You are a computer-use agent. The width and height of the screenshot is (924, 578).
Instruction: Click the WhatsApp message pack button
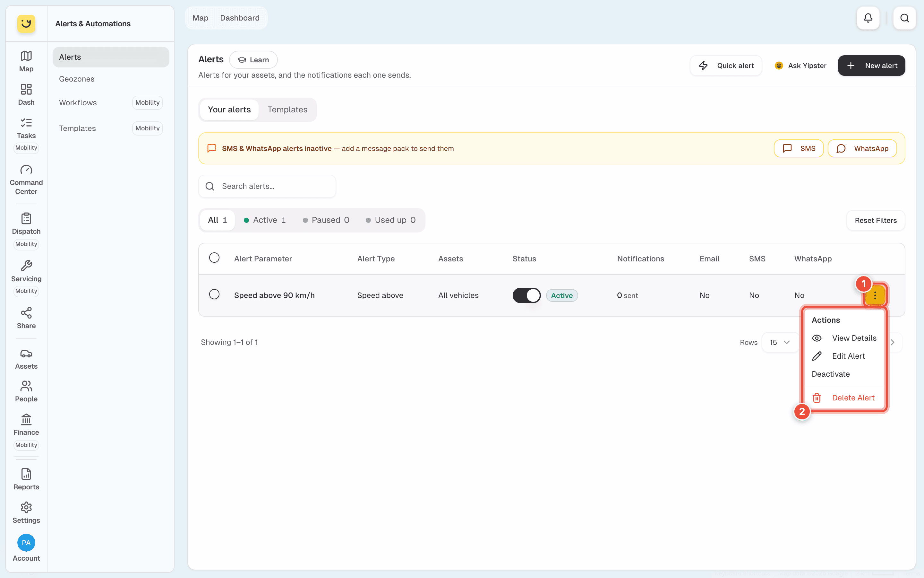[862, 148]
